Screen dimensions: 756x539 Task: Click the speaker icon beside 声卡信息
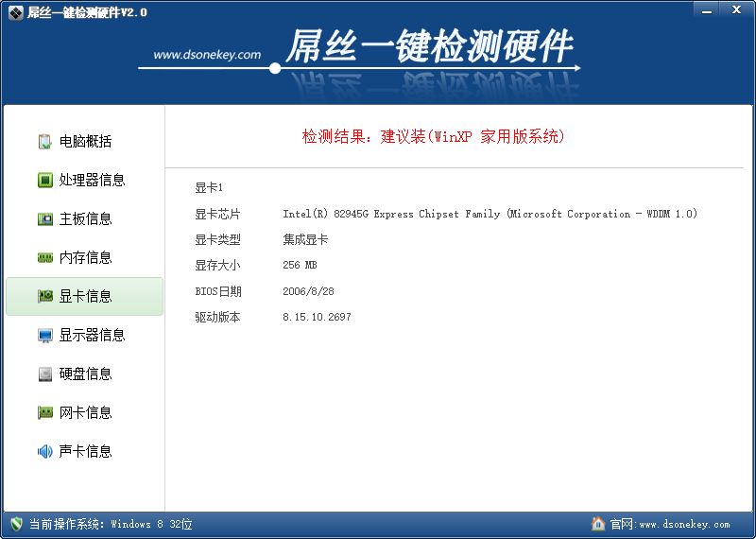44,451
